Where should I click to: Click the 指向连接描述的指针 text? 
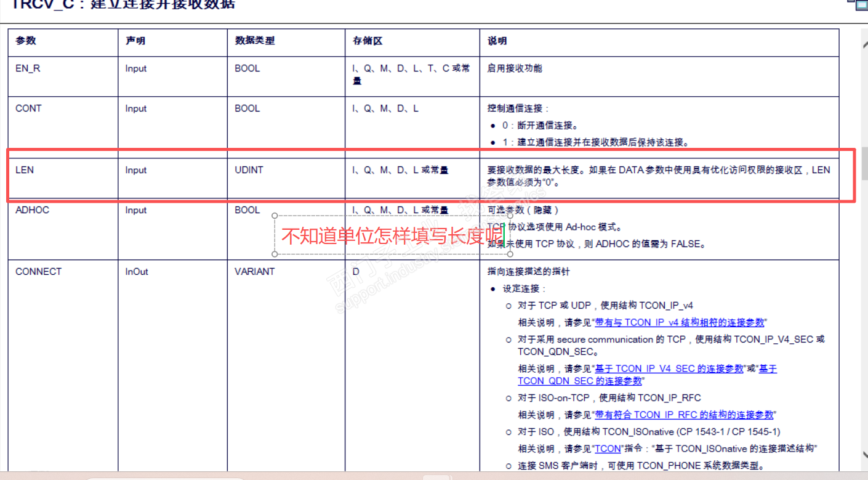click(x=528, y=272)
